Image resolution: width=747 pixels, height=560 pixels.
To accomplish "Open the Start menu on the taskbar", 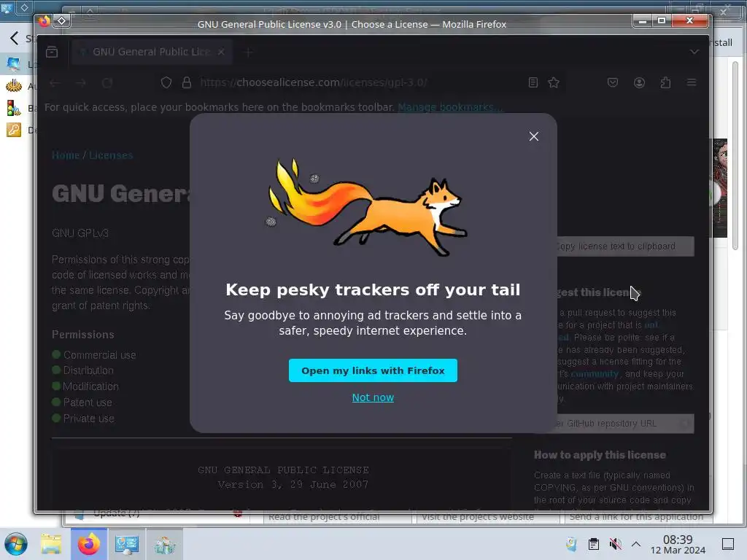I will (x=16, y=544).
